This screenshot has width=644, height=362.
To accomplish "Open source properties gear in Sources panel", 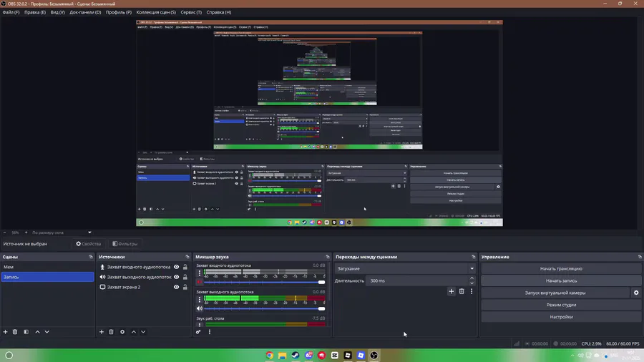I will pyautogui.click(x=122, y=332).
